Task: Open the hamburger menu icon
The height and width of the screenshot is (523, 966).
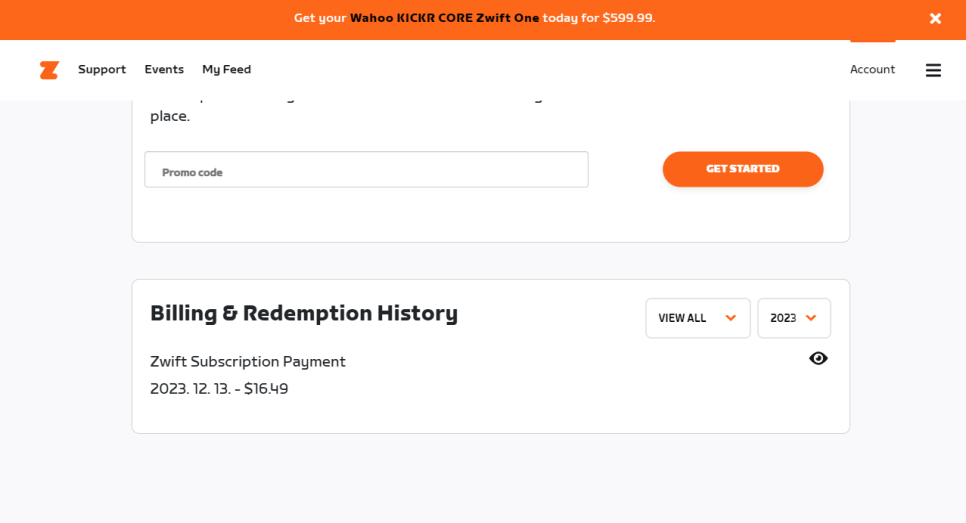Action: point(933,70)
